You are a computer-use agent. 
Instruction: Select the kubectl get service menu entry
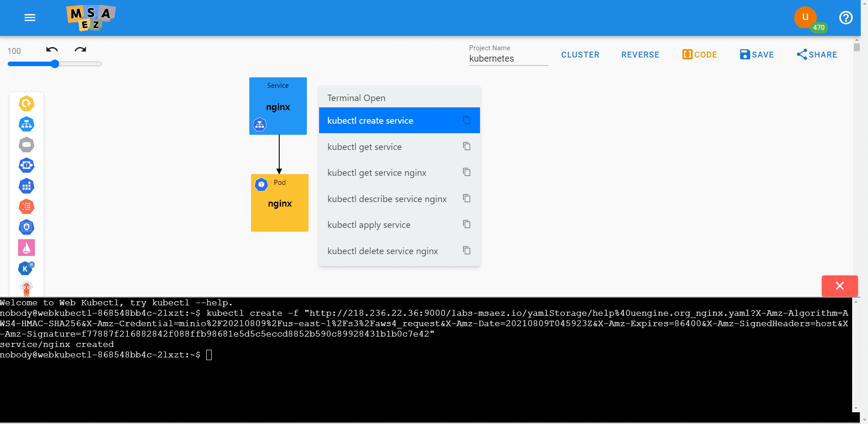[399, 147]
